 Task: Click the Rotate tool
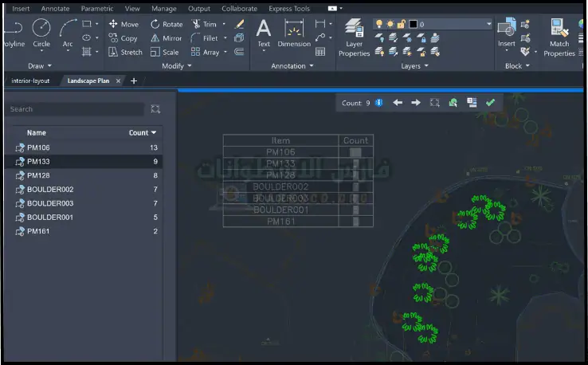pyautogui.click(x=166, y=25)
